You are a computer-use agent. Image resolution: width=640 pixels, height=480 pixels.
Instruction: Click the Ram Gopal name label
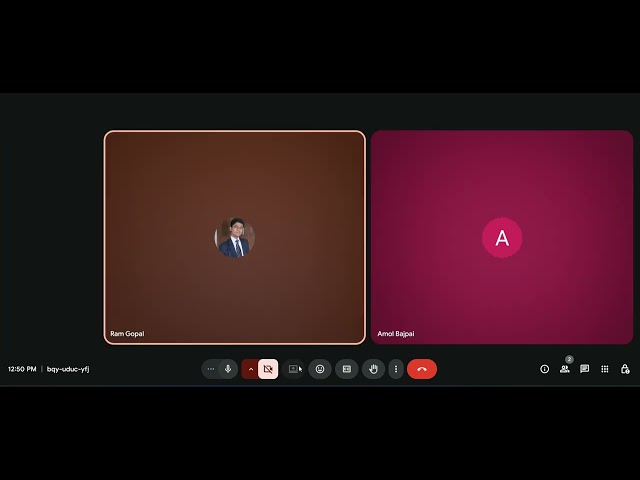tap(127, 333)
